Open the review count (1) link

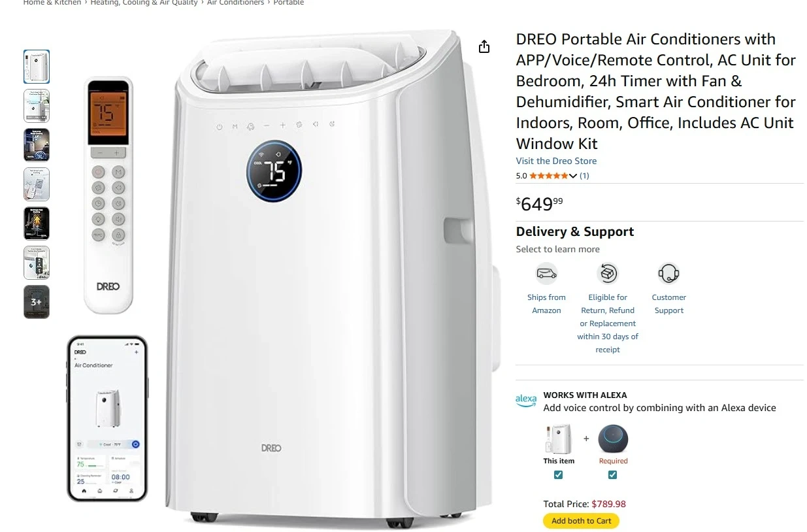coord(584,176)
